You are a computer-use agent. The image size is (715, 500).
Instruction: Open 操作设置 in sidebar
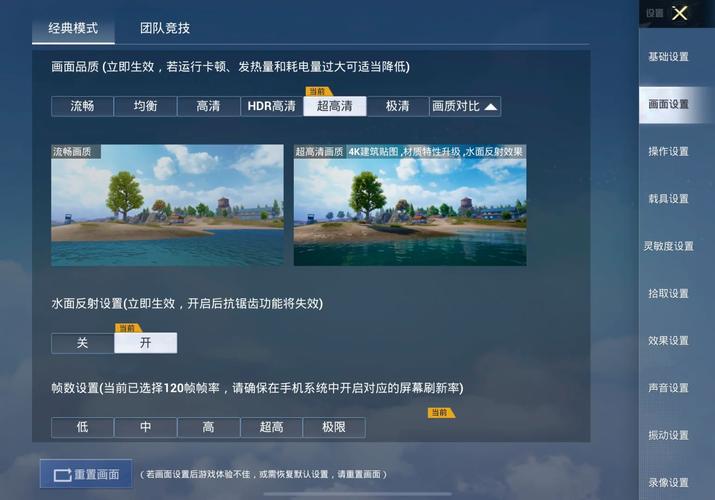668,152
